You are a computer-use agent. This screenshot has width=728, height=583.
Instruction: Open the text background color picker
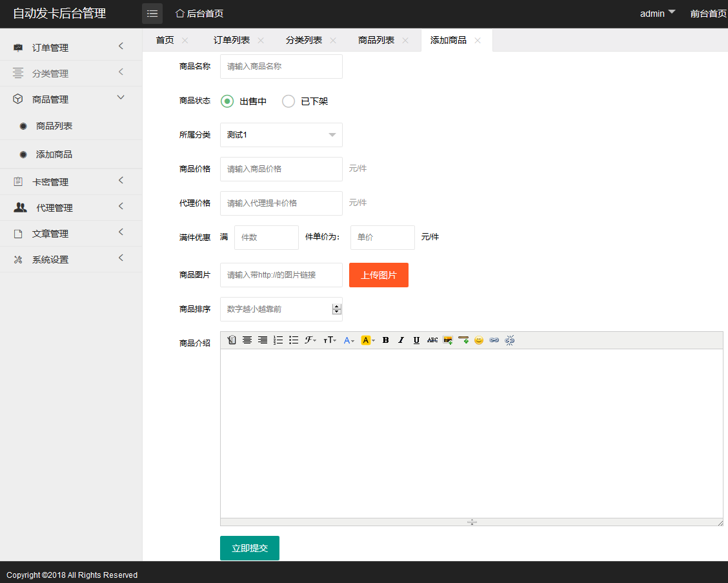367,340
